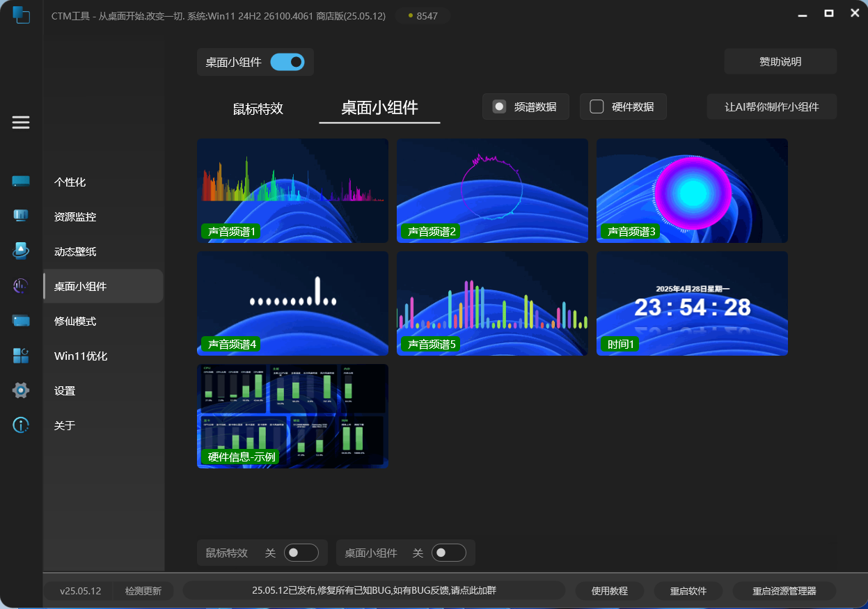Switch to the 鼠标特效 tab
868x609 pixels.
click(x=258, y=109)
